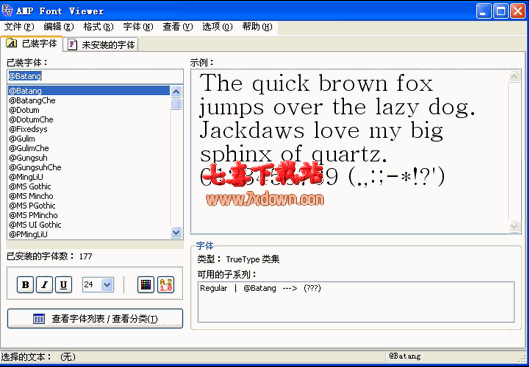
Task: Select @Batang in the font list
Action: (x=89, y=91)
